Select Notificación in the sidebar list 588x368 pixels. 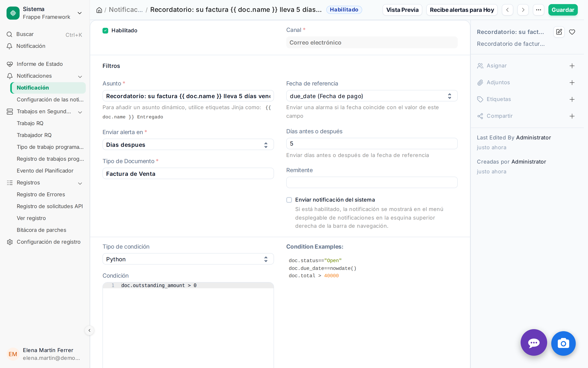(48, 88)
